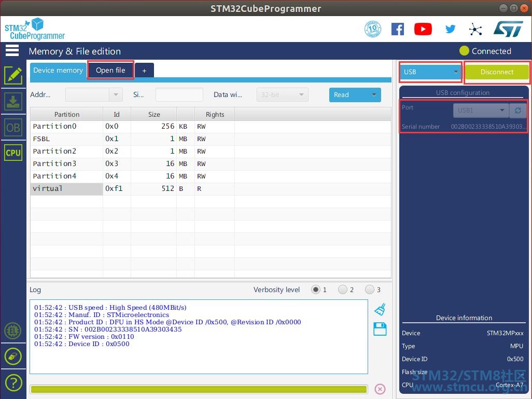The height and width of the screenshot is (399, 532).
Task: Open ST Facebook page icon
Action: (398, 29)
